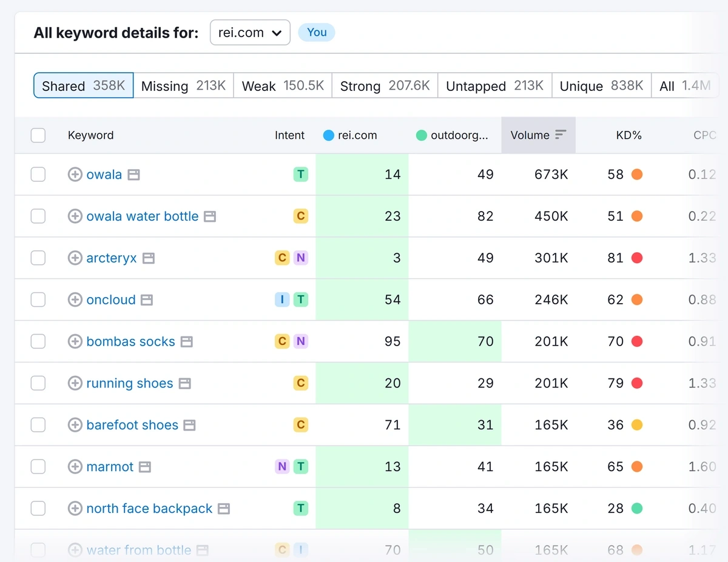Check the marmot row checkbox
This screenshot has height=562, width=728.
(x=38, y=467)
